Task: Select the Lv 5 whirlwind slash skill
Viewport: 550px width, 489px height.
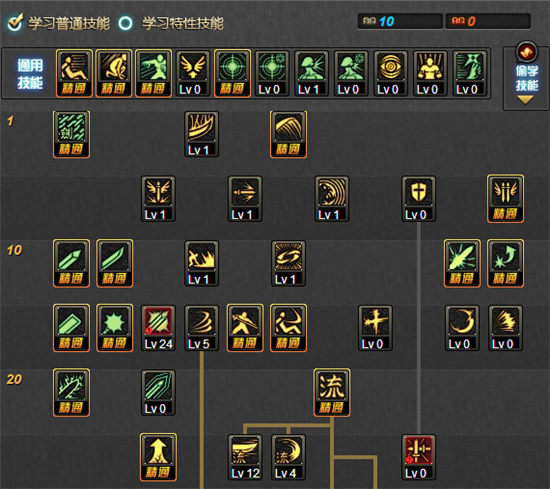Action: coord(201,328)
